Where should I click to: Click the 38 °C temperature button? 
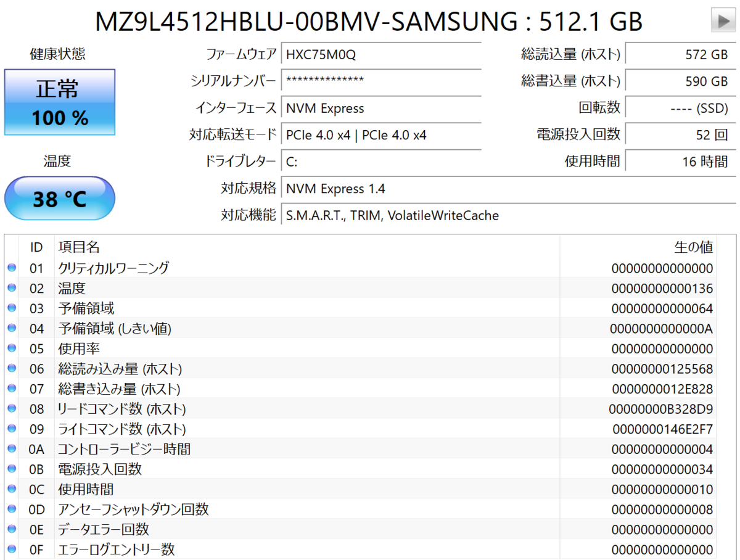60,199
